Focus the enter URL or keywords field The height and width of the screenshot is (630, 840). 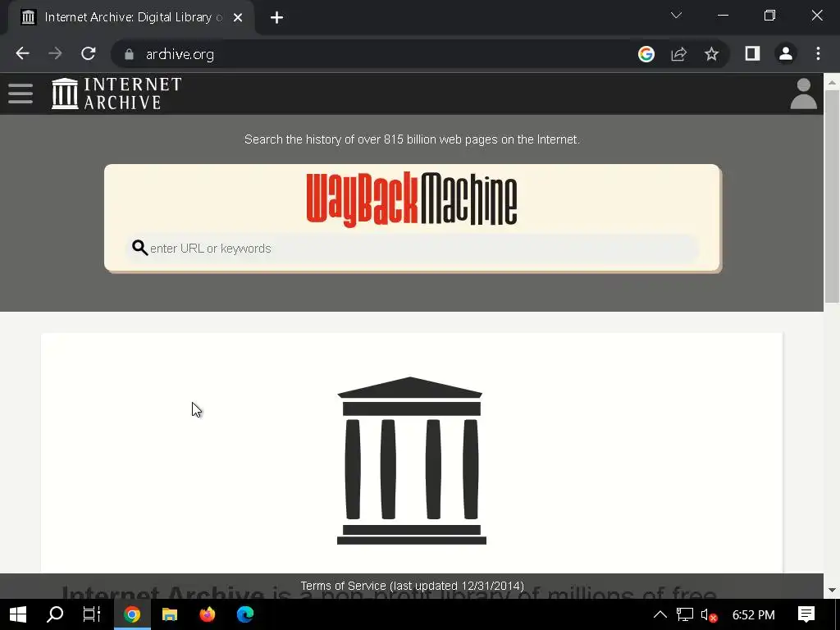413,249
